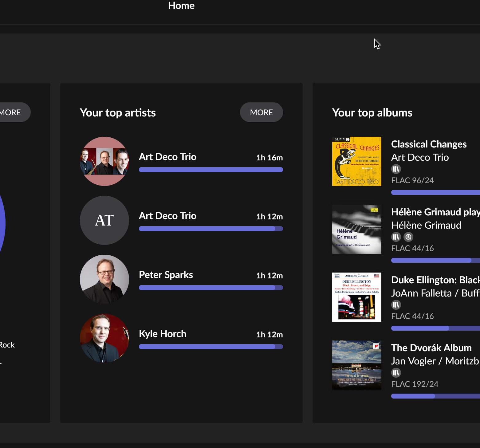Select the Rock genre label on the left
This screenshot has height=448, width=480.
click(7, 345)
